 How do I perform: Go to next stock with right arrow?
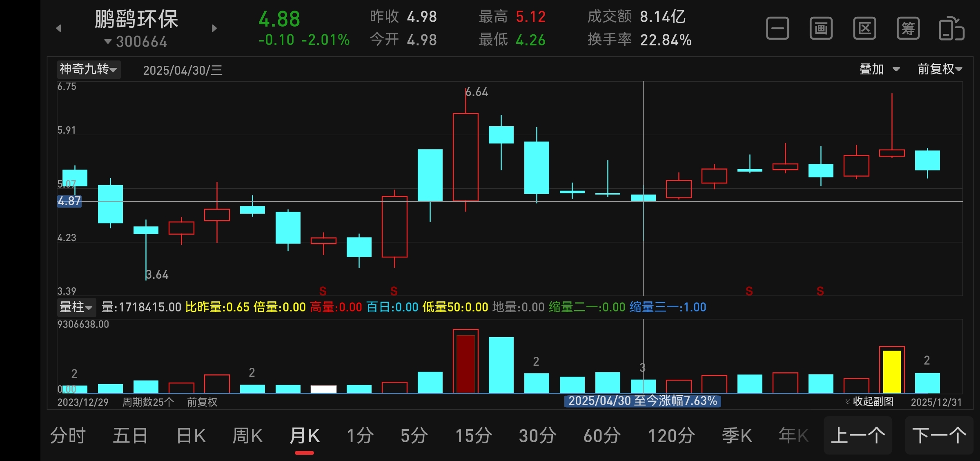pos(214,28)
